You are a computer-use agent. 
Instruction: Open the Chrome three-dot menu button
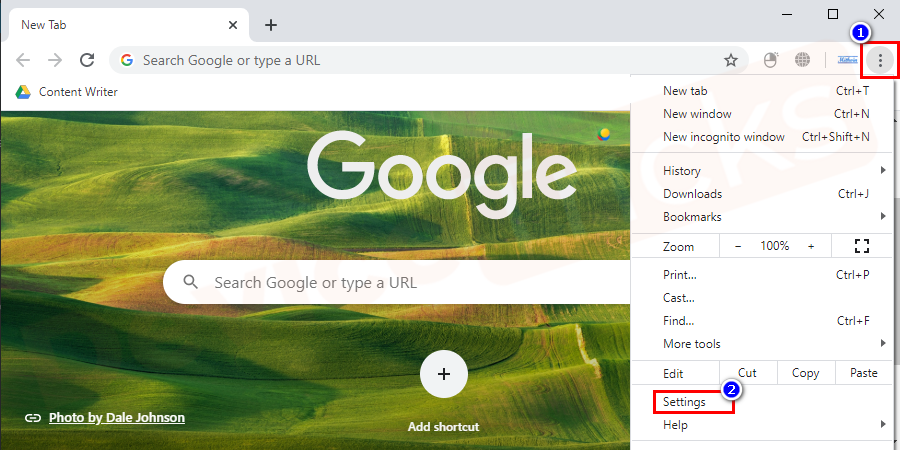click(879, 60)
